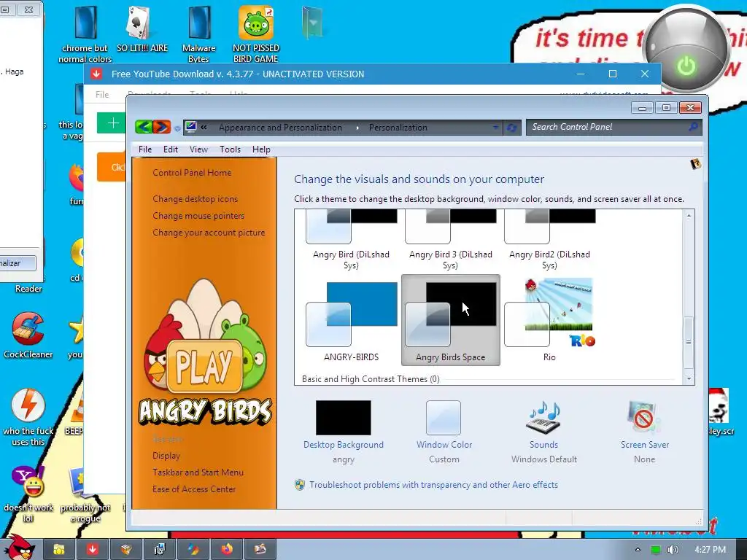Open the Help menu
The image size is (747, 560).
click(261, 149)
